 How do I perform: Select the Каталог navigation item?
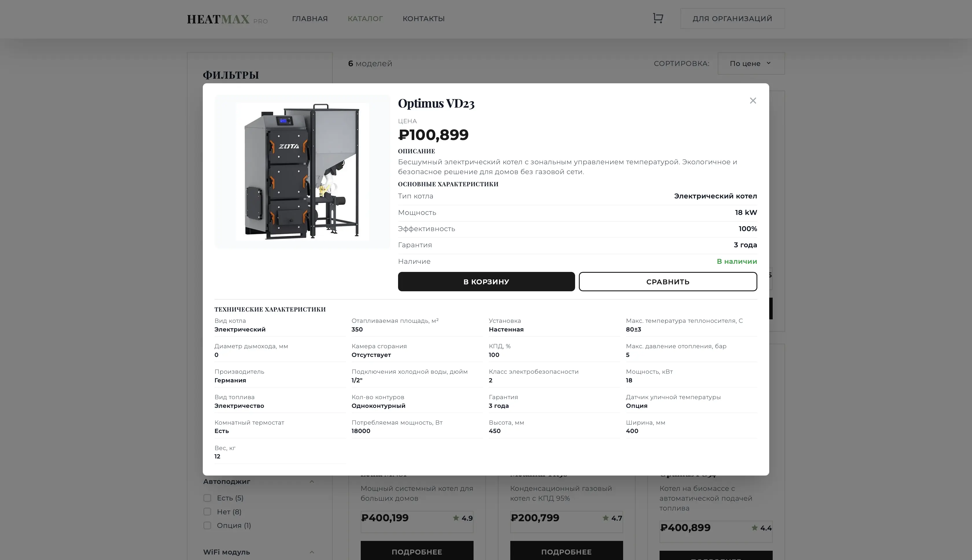(365, 19)
